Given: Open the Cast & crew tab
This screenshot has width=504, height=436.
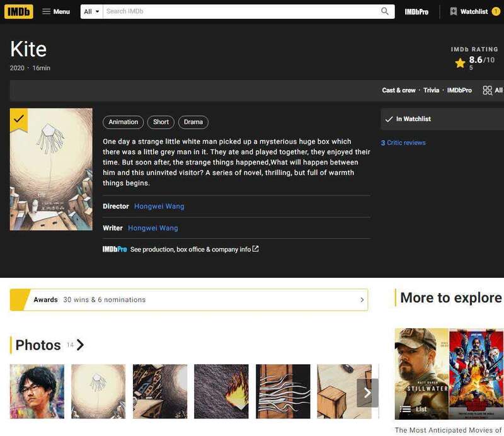Looking at the screenshot, I should click(399, 90).
